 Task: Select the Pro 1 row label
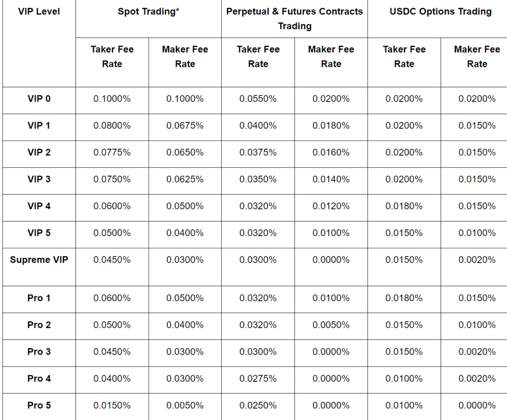(x=39, y=298)
